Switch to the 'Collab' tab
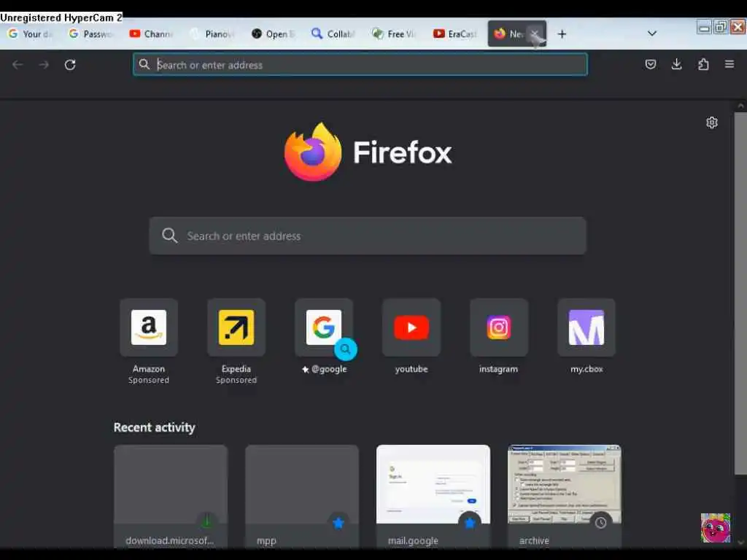 click(335, 34)
